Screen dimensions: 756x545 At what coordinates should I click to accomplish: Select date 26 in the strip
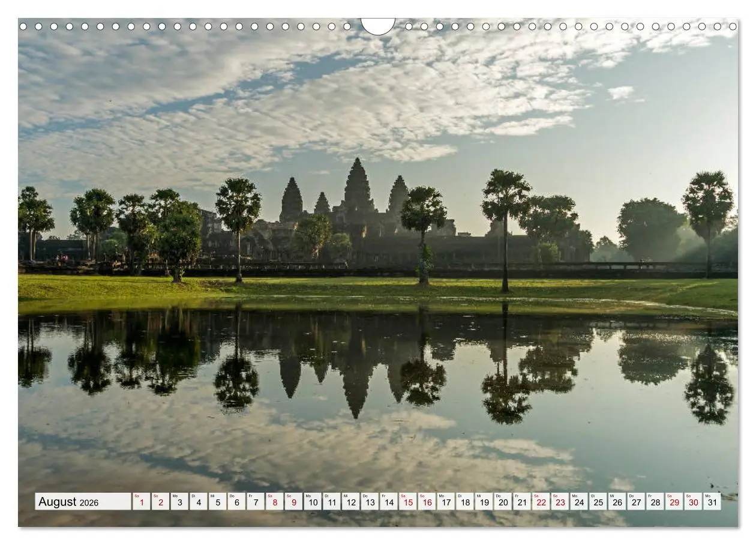(x=617, y=502)
